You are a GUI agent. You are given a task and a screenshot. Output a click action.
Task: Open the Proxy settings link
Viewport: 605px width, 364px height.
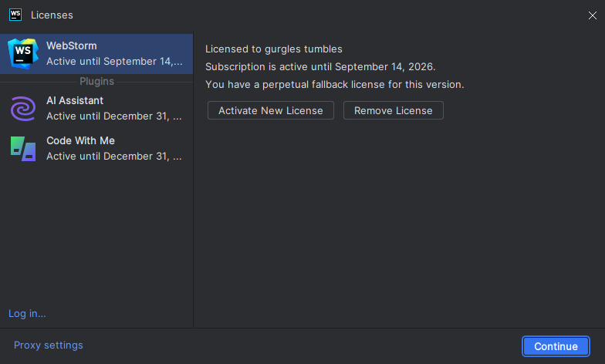(49, 345)
